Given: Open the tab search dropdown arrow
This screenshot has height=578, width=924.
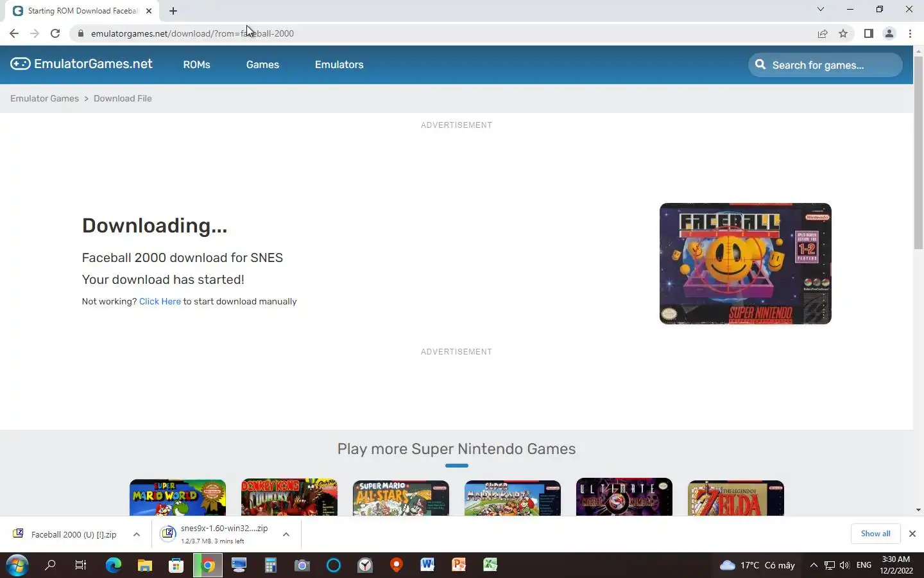Looking at the screenshot, I should coord(820,9).
